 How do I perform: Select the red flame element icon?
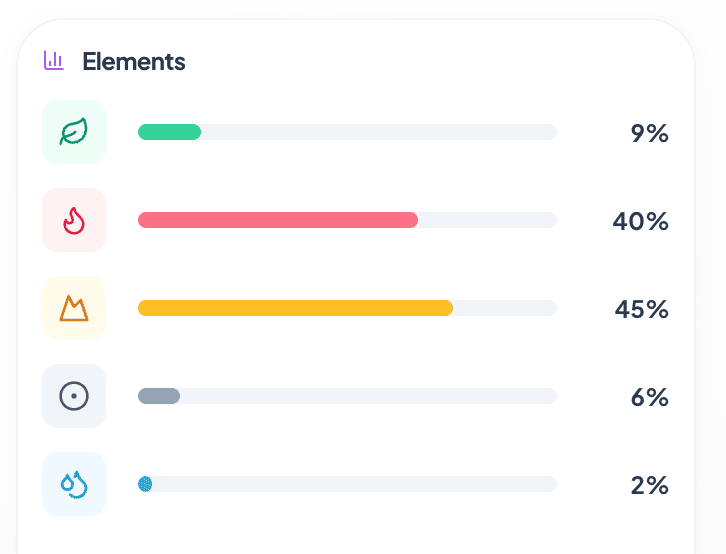tap(74, 220)
